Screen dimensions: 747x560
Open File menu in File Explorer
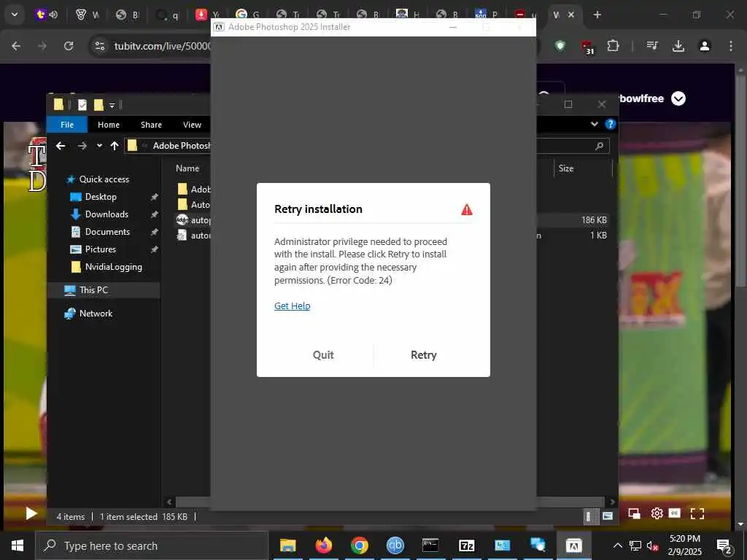66,125
